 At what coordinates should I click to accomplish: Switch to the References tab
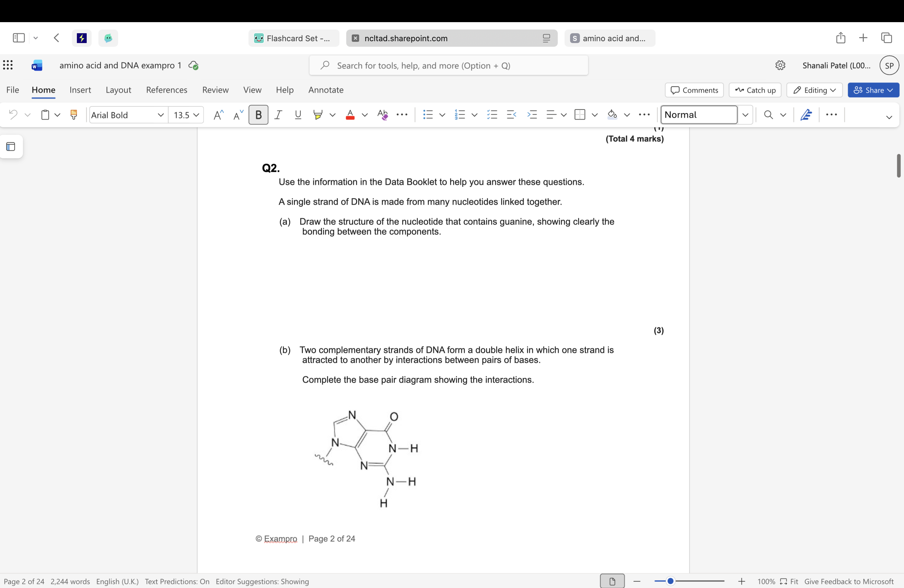(x=166, y=89)
